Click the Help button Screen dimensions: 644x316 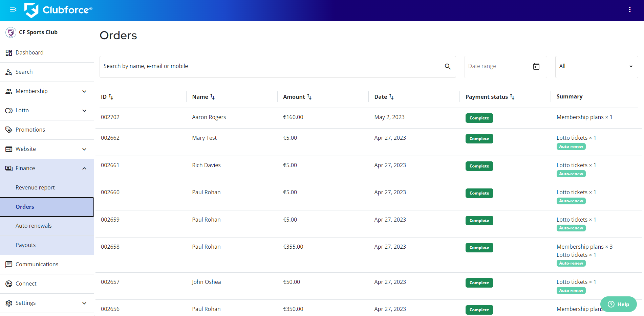(x=618, y=304)
